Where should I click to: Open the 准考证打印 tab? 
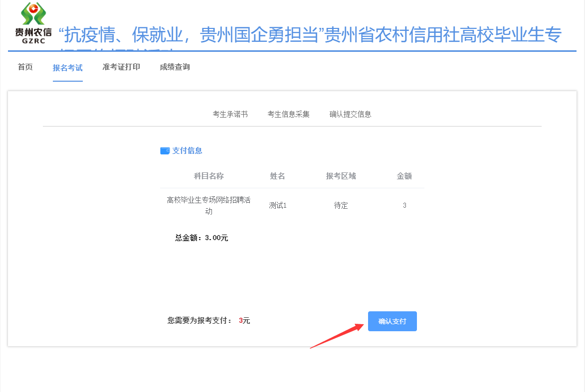click(121, 67)
